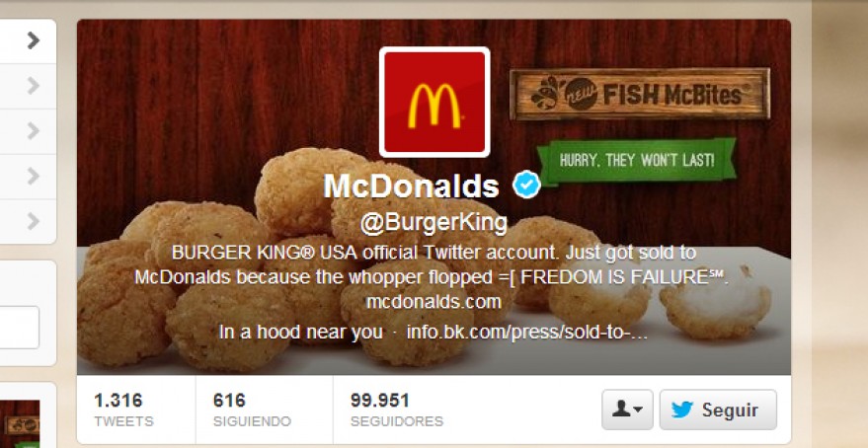Click the Fish McBites wooden sign

(x=640, y=94)
